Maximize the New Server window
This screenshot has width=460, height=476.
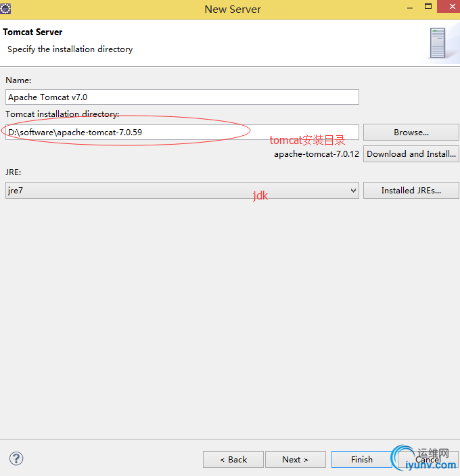click(428, 6)
